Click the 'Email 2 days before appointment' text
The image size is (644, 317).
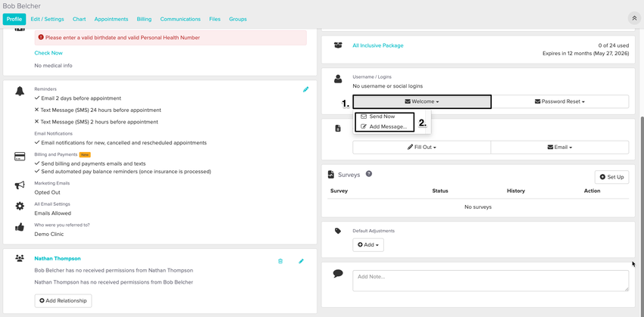coord(81,98)
